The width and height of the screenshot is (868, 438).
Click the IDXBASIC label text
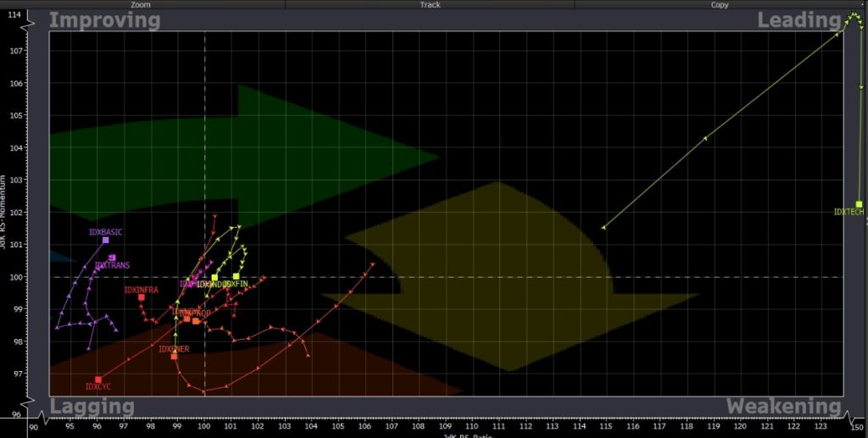[105, 232]
